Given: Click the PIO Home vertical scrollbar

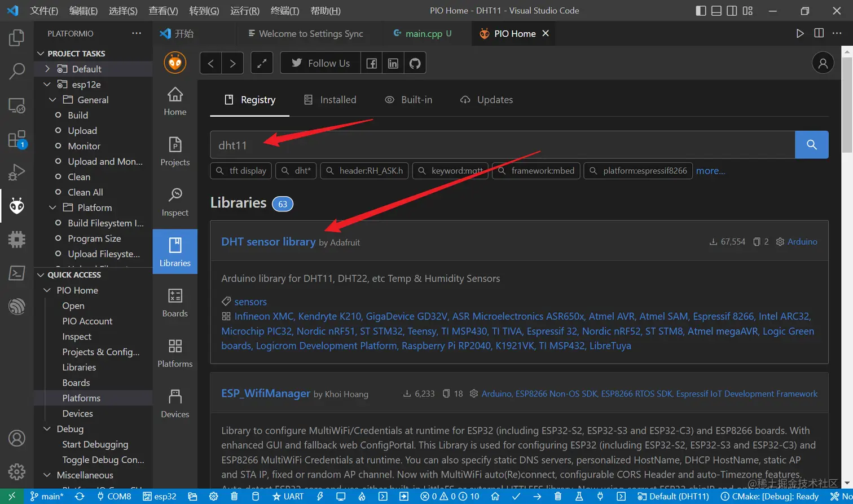Looking at the screenshot, I should (x=847, y=104).
